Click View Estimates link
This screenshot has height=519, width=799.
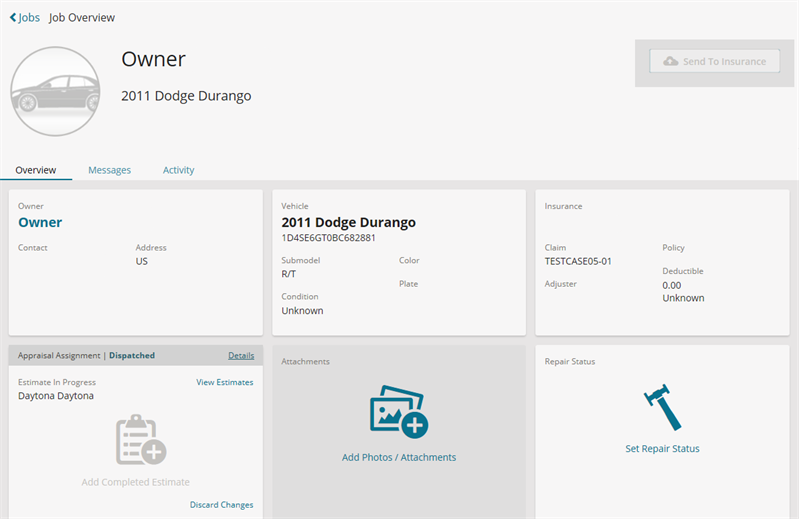225,382
